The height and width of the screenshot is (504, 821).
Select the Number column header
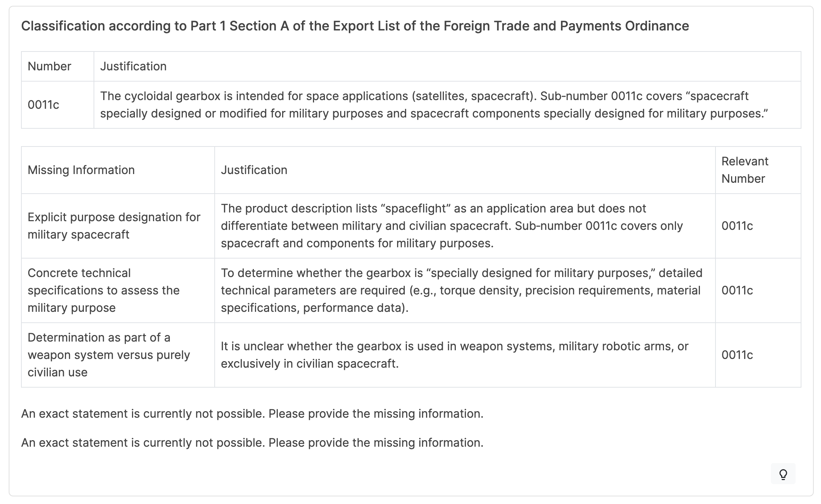[49, 66]
